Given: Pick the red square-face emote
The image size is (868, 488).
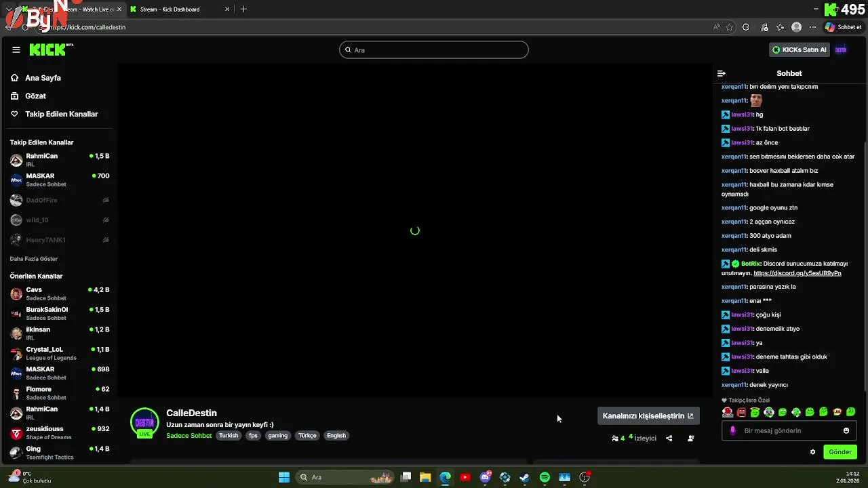Looking at the screenshot, I should [741, 412].
